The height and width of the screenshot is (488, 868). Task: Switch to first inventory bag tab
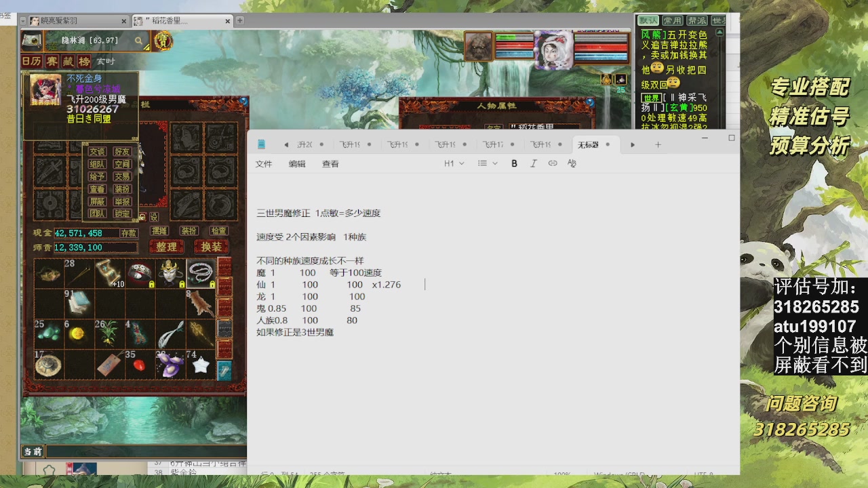coord(224,268)
